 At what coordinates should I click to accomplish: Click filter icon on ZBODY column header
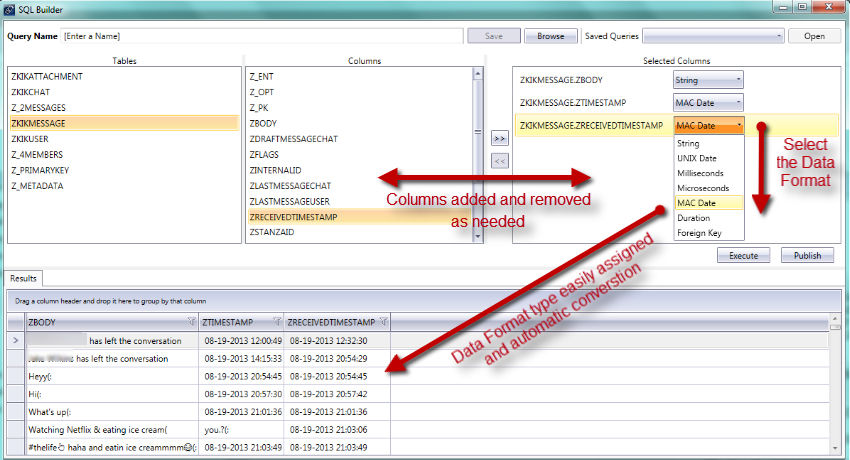[191, 322]
